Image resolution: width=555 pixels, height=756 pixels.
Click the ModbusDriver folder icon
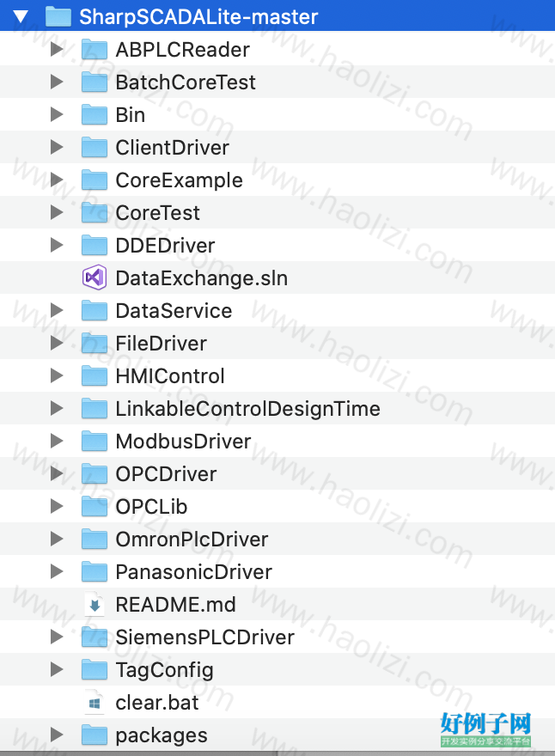[95, 441]
